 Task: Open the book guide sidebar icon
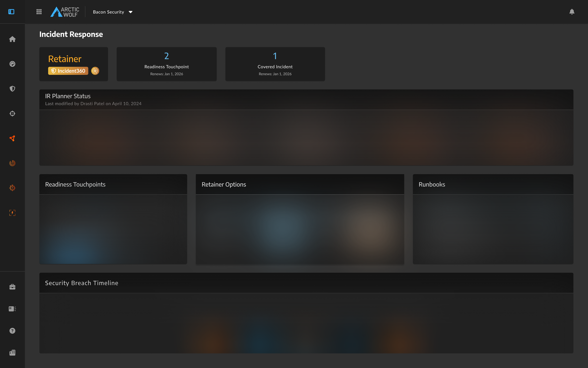tap(12, 309)
